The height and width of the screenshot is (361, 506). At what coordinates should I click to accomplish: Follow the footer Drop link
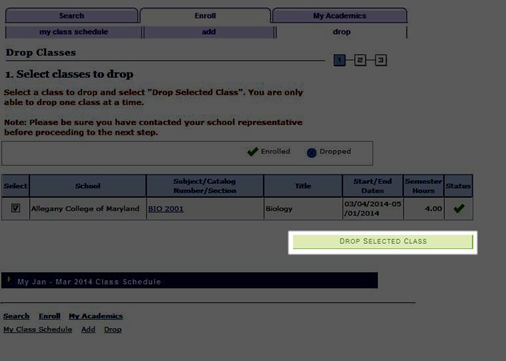pyautogui.click(x=113, y=329)
